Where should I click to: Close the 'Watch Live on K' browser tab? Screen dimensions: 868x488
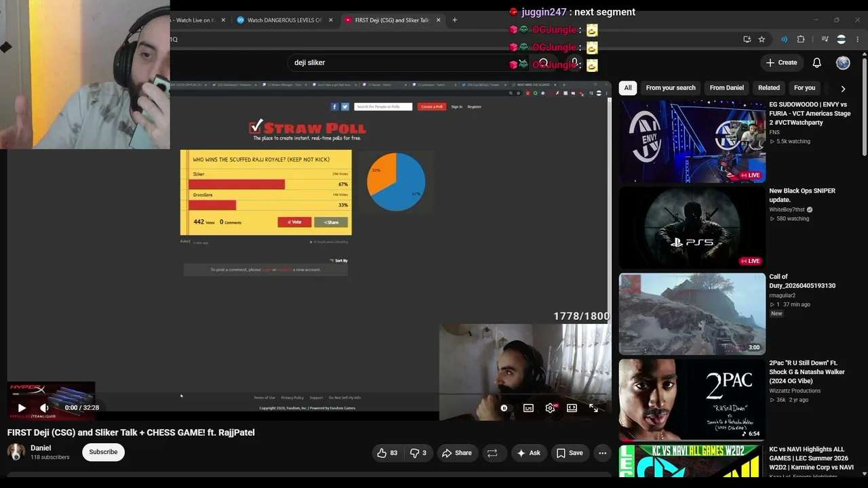223,20
